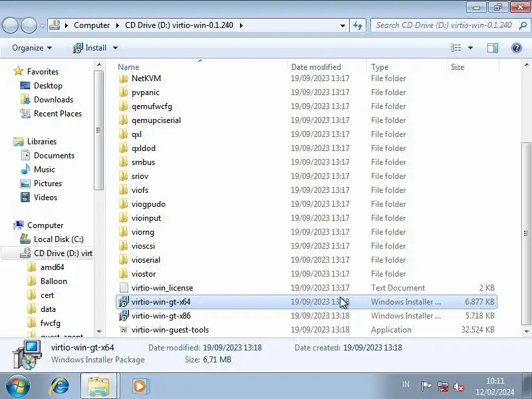Image resolution: width=532 pixels, height=399 pixels.
Task: Sort by the Size column header
Action: (x=473, y=67)
